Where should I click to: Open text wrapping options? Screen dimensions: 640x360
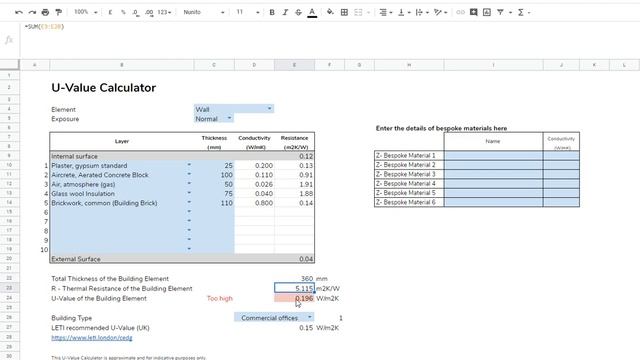point(422,12)
